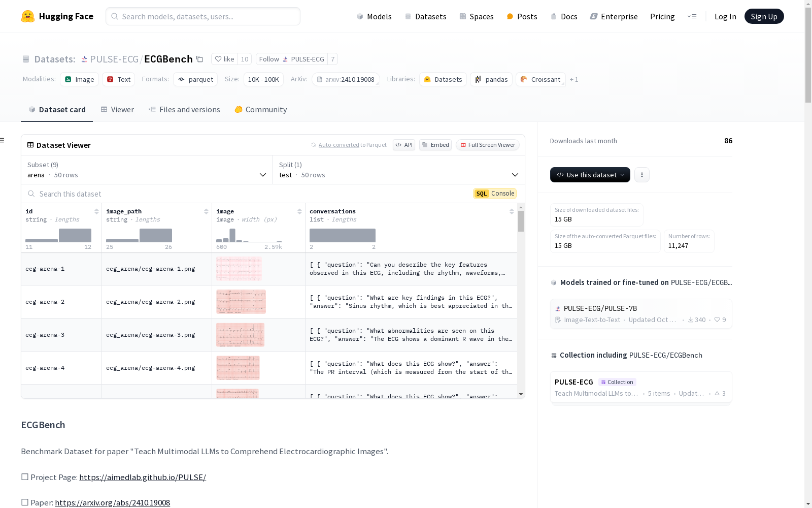Viewport: 812px width, 508px height.
Task: Follow the PULSE-ECG organization
Action: click(292, 59)
